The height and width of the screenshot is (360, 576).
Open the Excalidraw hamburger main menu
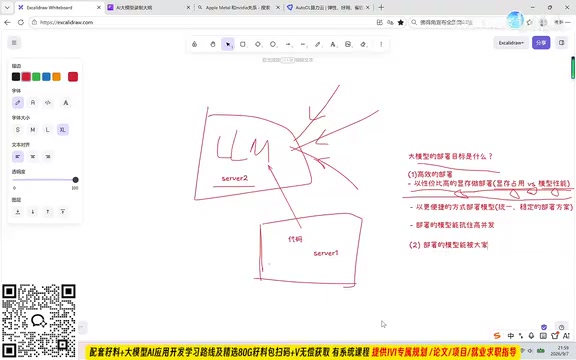[x=14, y=43]
